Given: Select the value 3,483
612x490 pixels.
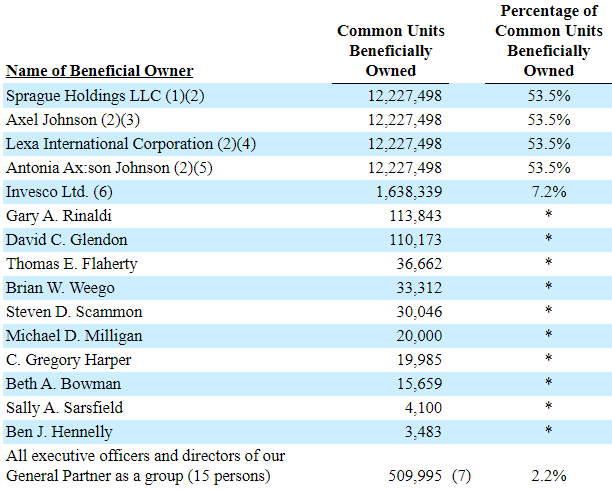Looking at the screenshot, I should coord(423,432).
